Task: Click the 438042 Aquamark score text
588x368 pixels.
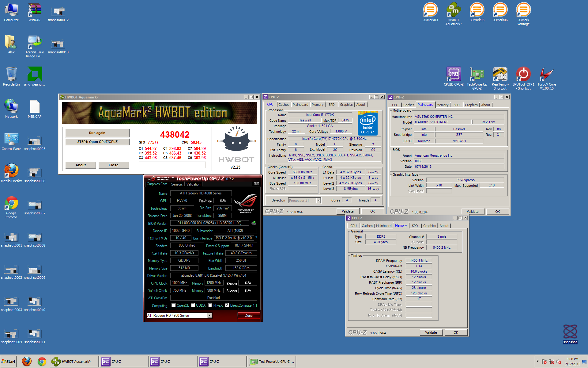Action: pos(175,135)
